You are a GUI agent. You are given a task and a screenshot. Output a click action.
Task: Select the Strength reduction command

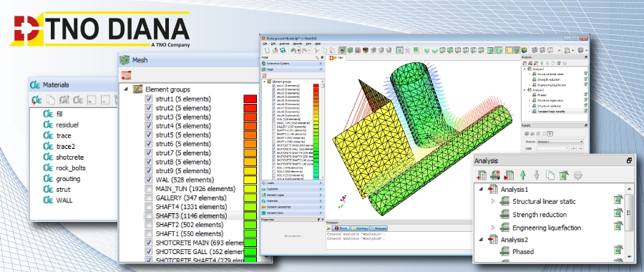[540, 215]
